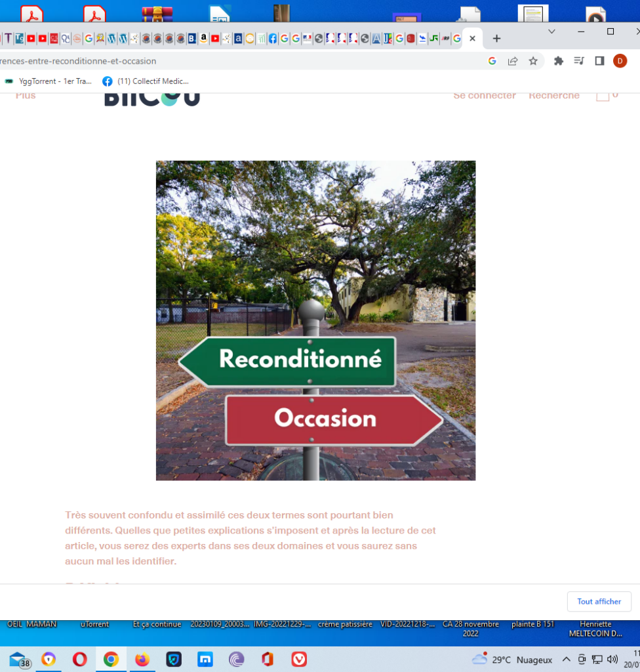
Task: Open the profile avatar labeled D
Action: point(620,61)
